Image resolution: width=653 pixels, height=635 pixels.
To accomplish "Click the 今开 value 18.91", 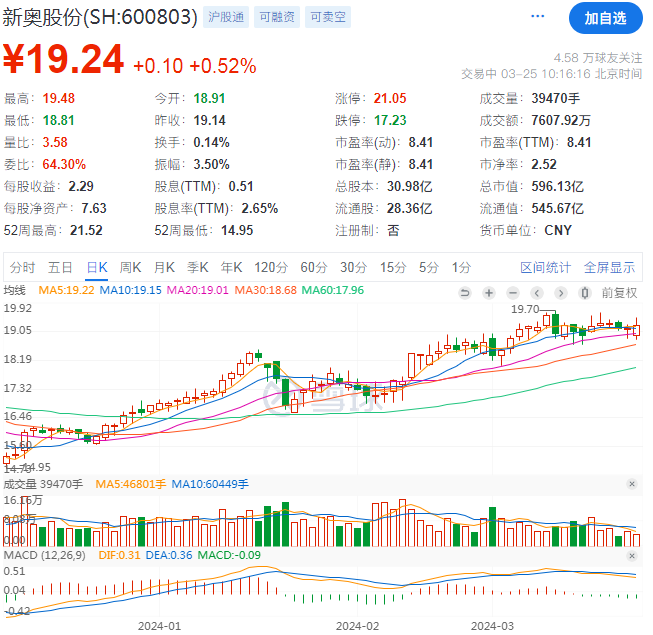I will pyautogui.click(x=209, y=98).
